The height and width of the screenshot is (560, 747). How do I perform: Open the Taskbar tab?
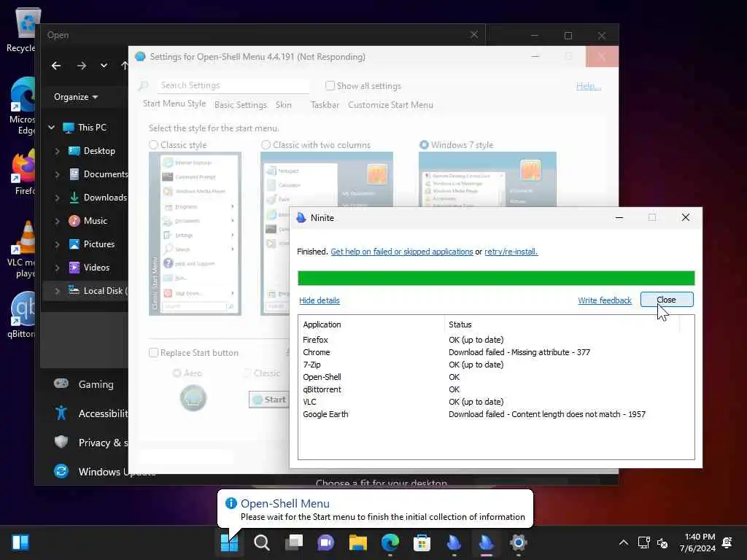pos(325,105)
